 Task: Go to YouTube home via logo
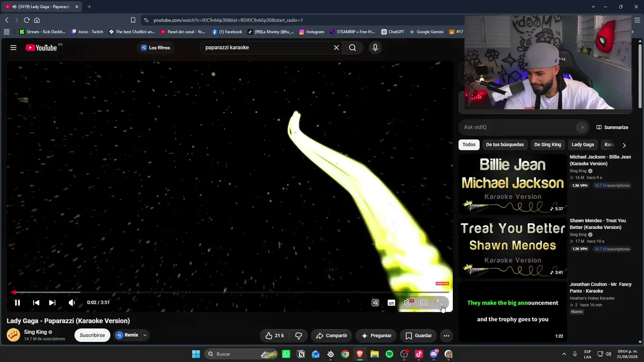click(x=41, y=48)
